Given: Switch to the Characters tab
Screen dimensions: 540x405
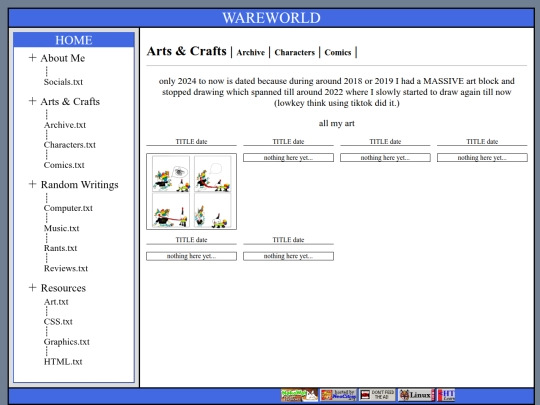Looking at the screenshot, I should pos(294,52).
